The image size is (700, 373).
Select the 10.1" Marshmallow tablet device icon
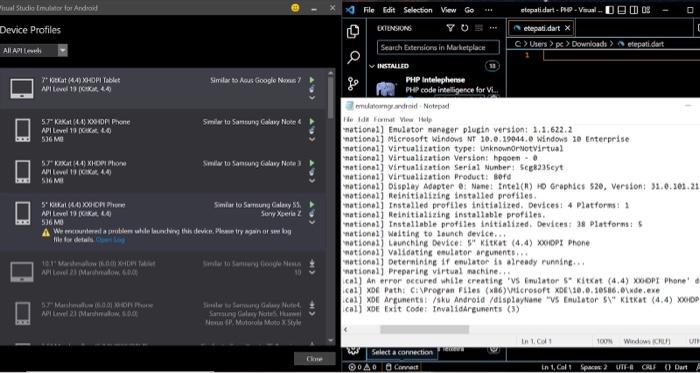(x=22, y=272)
